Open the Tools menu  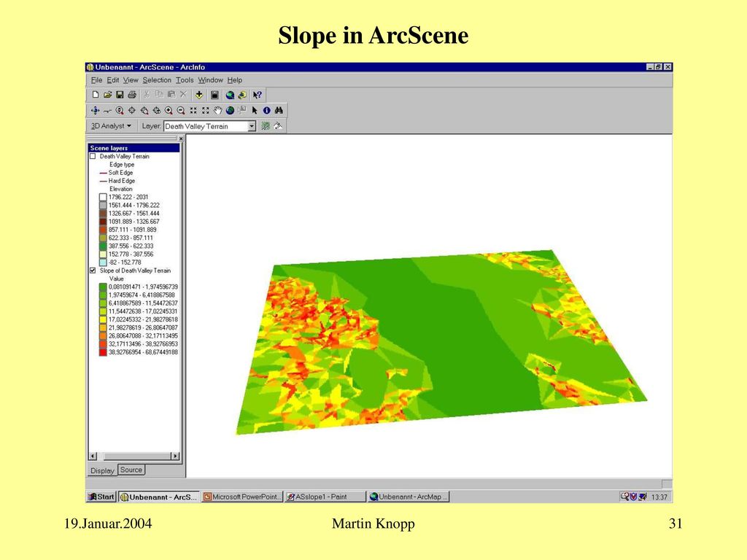185,80
